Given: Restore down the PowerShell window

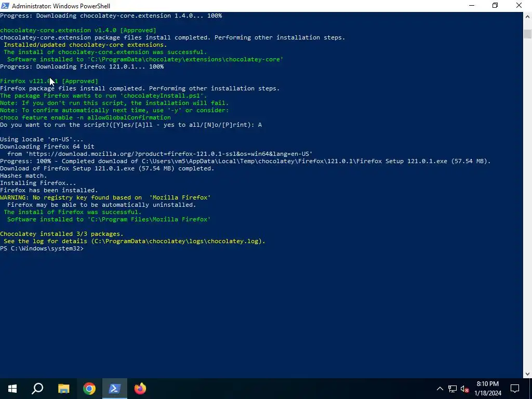Looking at the screenshot, I should tap(495, 5).
